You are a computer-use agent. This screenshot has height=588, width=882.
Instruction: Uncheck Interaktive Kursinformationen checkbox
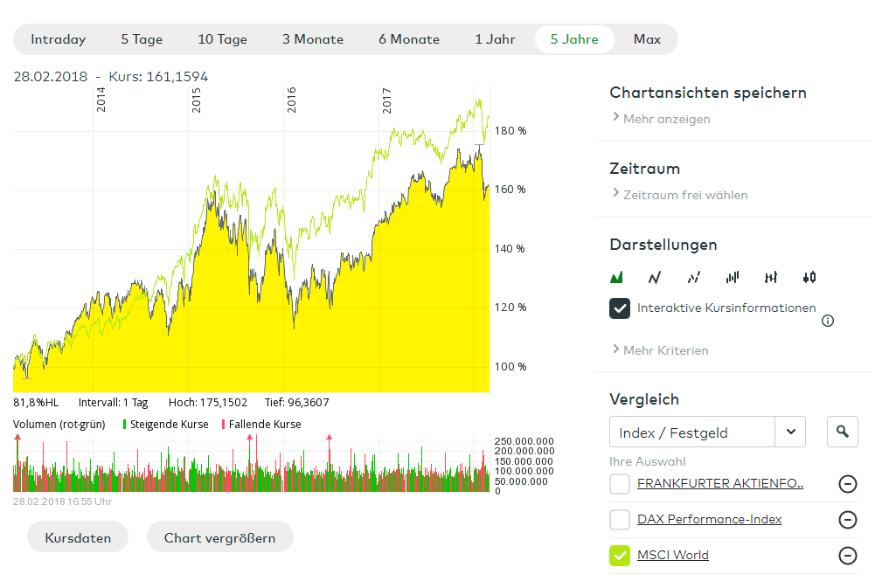pyautogui.click(x=620, y=308)
